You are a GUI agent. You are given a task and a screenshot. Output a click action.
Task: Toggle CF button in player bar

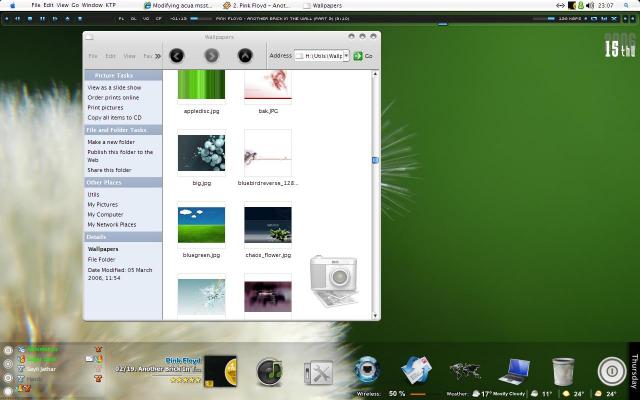click(158, 18)
